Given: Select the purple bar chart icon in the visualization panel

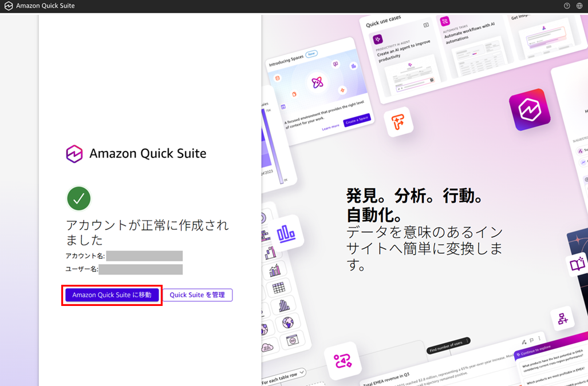Looking at the screenshot, I should click(x=287, y=233).
